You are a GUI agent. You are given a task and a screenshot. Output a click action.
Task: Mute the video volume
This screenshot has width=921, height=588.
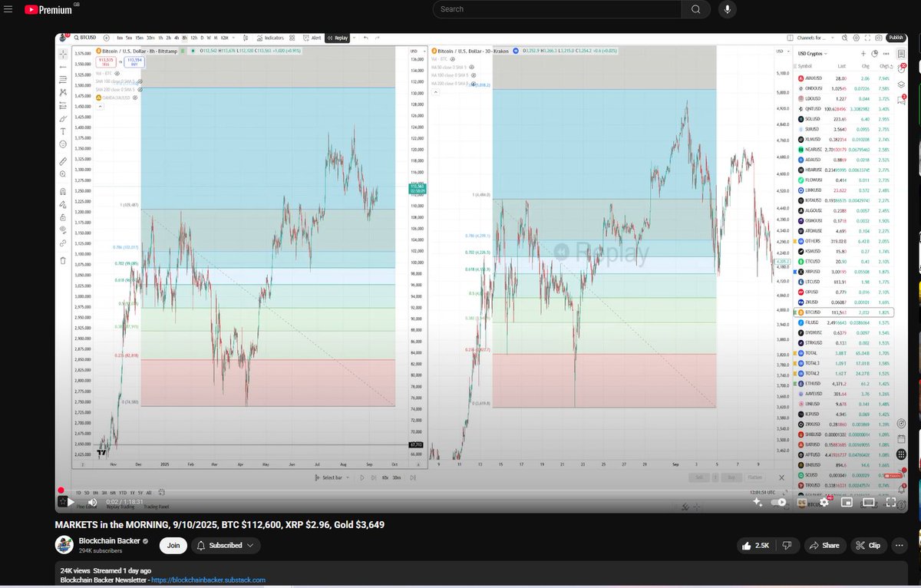[x=92, y=502]
